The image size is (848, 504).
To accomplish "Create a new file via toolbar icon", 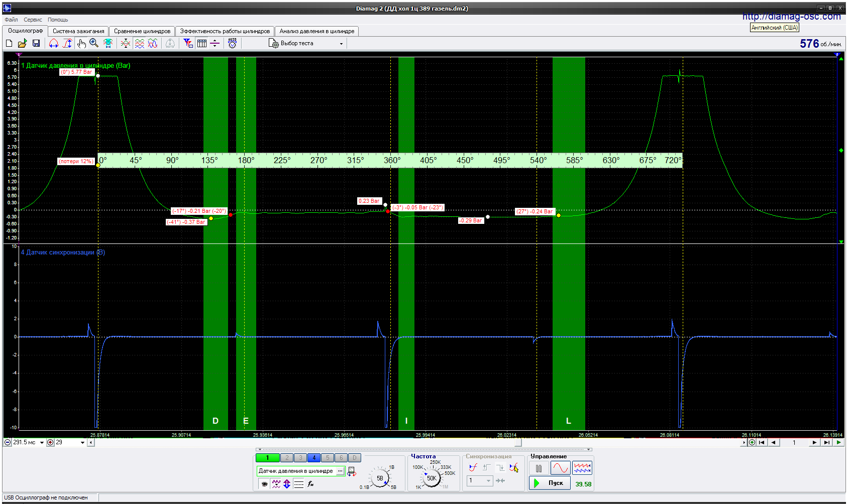I will (x=9, y=44).
